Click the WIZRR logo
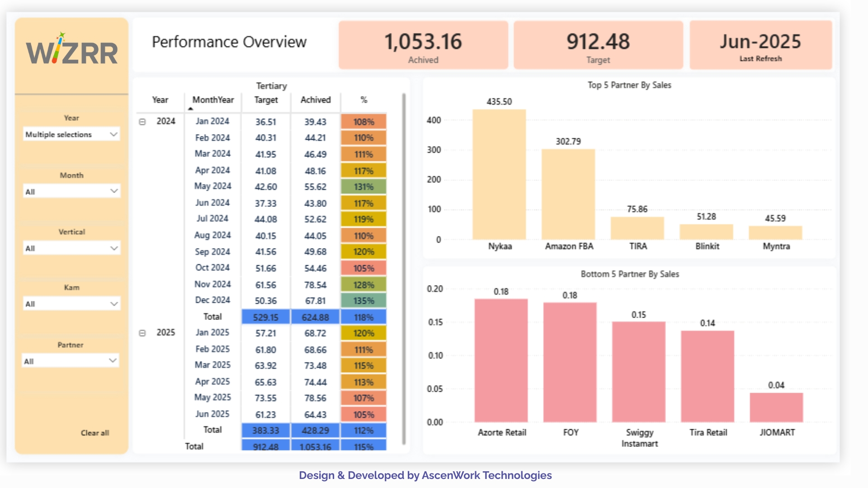 click(x=72, y=50)
